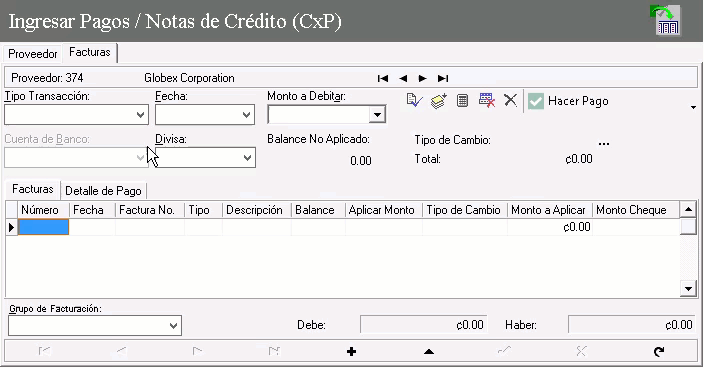Click the Balance column header
704x368 pixels.
[318, 210]
